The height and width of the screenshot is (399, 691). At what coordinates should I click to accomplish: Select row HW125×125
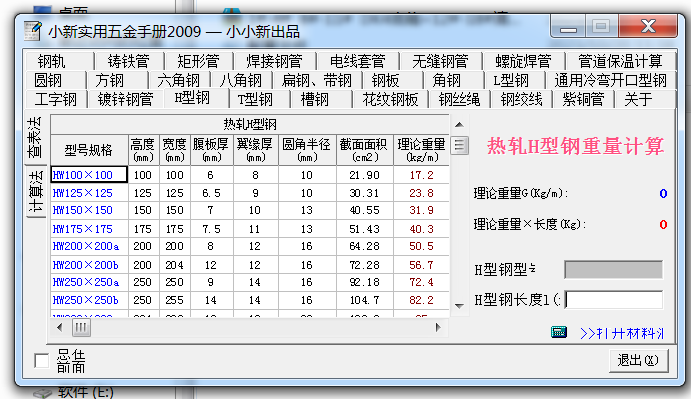pos(250,193)
